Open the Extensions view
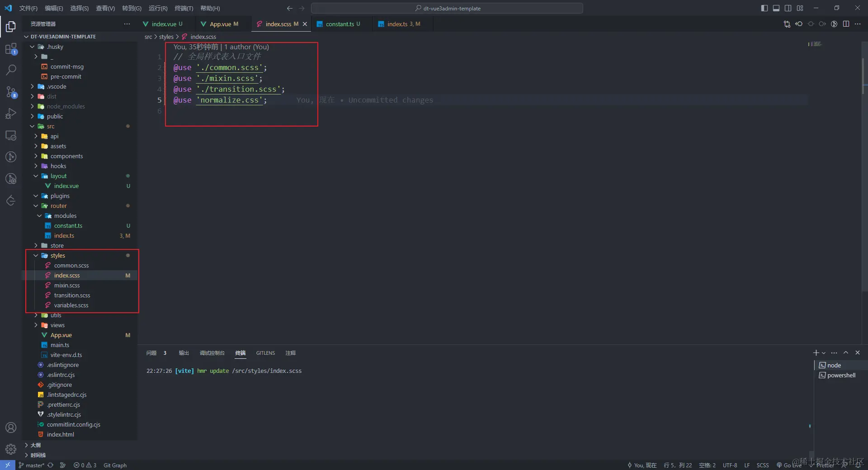This screenshot has width=868, height=470. [11, 48]
